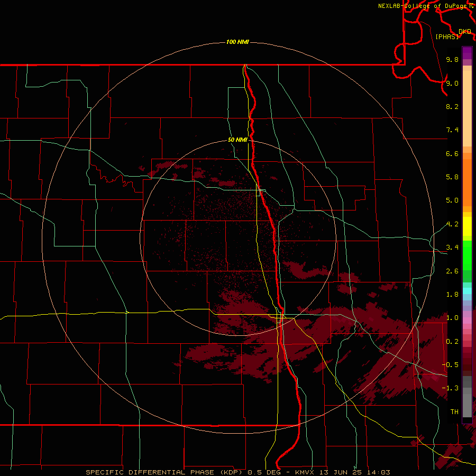Image resolution: width=476 pixels, height=476 pixels.
Task: Pick the pink band of the color bar
Action: [467, 321]
